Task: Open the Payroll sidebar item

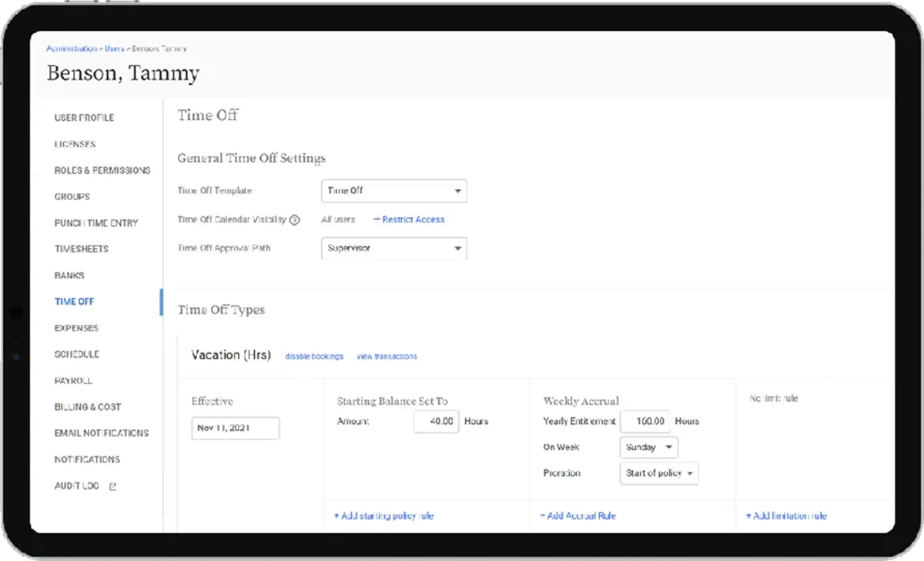Action: point(73,381)
